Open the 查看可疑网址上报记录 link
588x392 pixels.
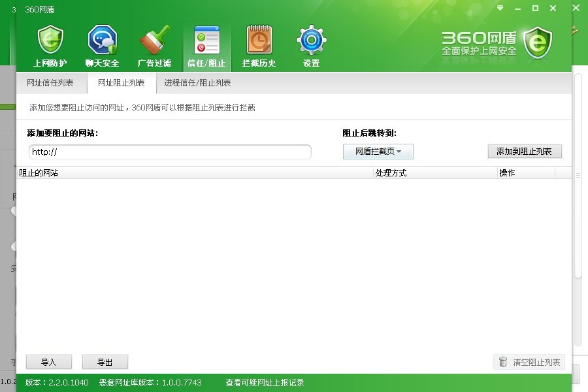point(265,383)
